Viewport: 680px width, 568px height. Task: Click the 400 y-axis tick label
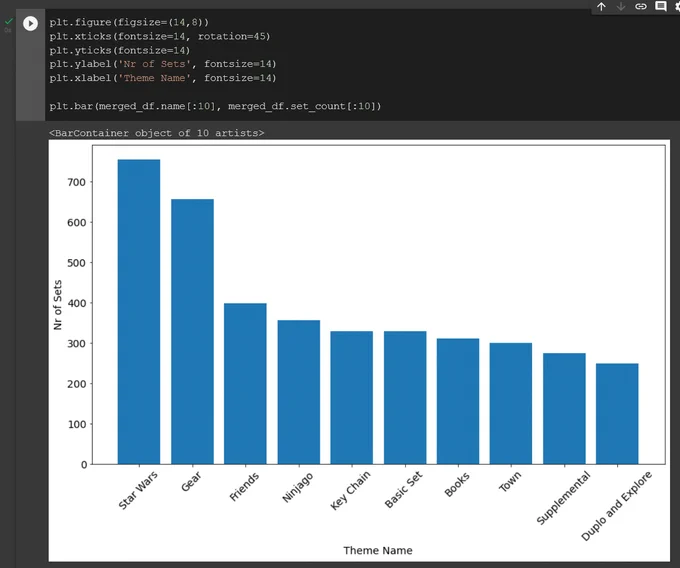pos(76,304)
